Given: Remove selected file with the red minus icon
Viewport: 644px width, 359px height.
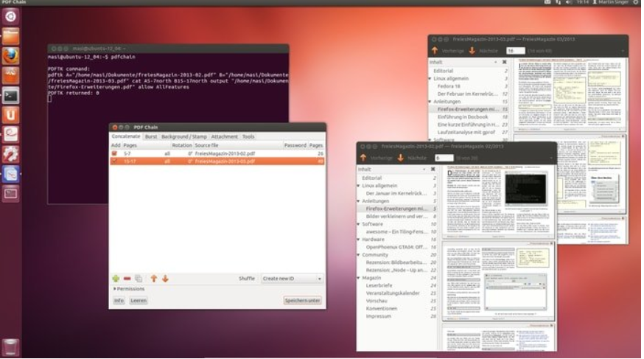Looking at the screenshot, I should (x=127, y=279).
